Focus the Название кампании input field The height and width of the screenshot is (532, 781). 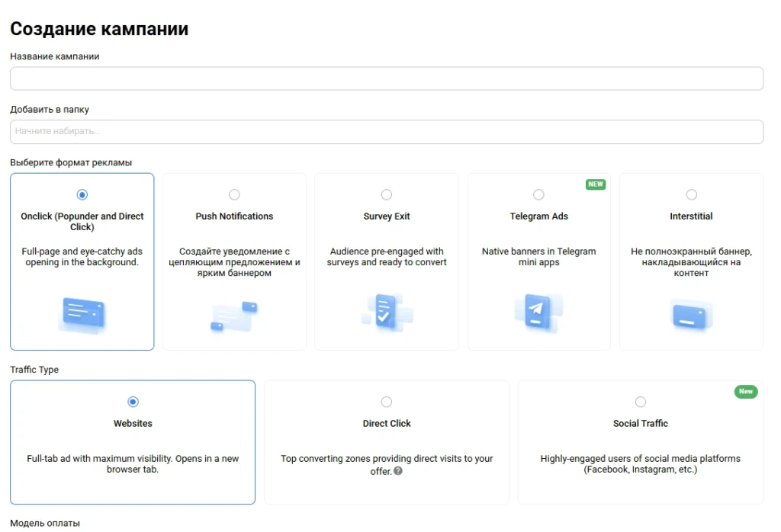click(387, 79)
